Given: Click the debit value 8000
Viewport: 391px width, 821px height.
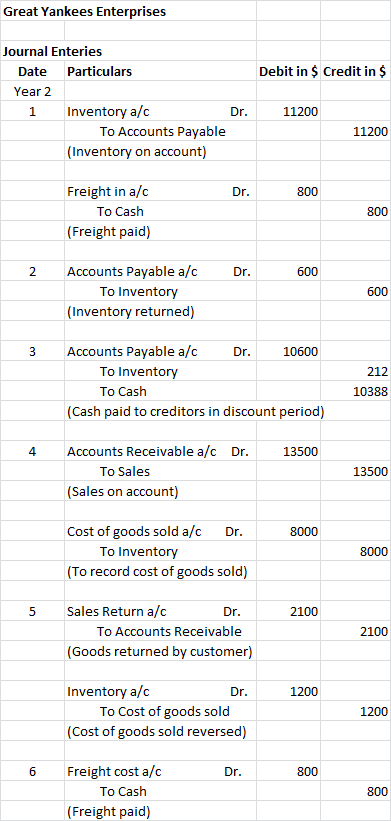Looking at the screenshot, I should (304, 532).
